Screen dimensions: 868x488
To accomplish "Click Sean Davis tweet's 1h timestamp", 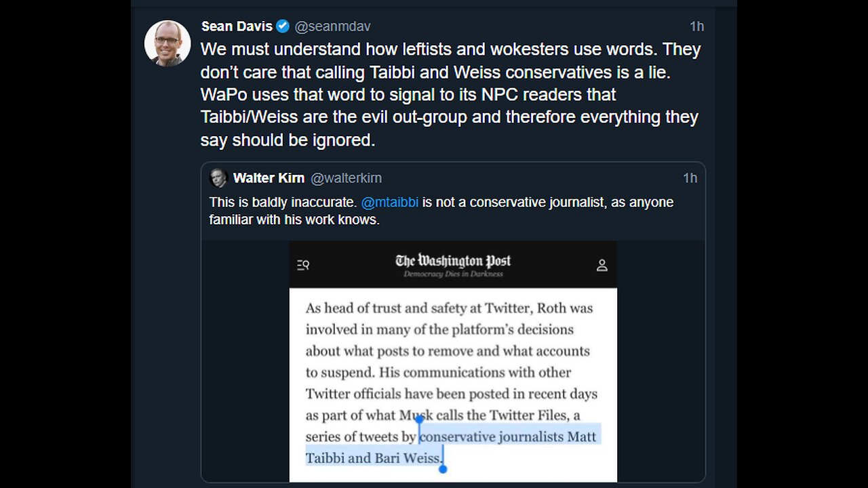I will click(696, 26).
